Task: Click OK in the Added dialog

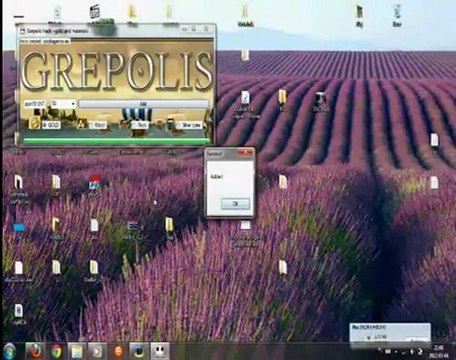Action: pyautogui.click(x=235, y=204)
